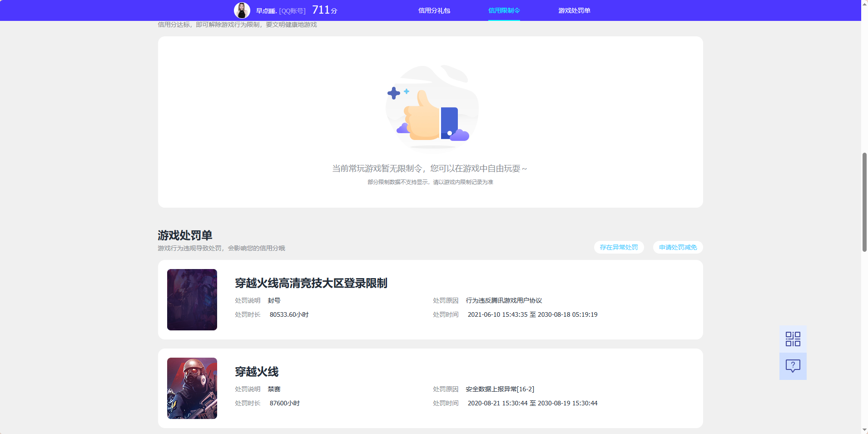Click note 部分限制数据不支持显示
The height and width of the screenshot is (434, 868).
coord(397,182)
